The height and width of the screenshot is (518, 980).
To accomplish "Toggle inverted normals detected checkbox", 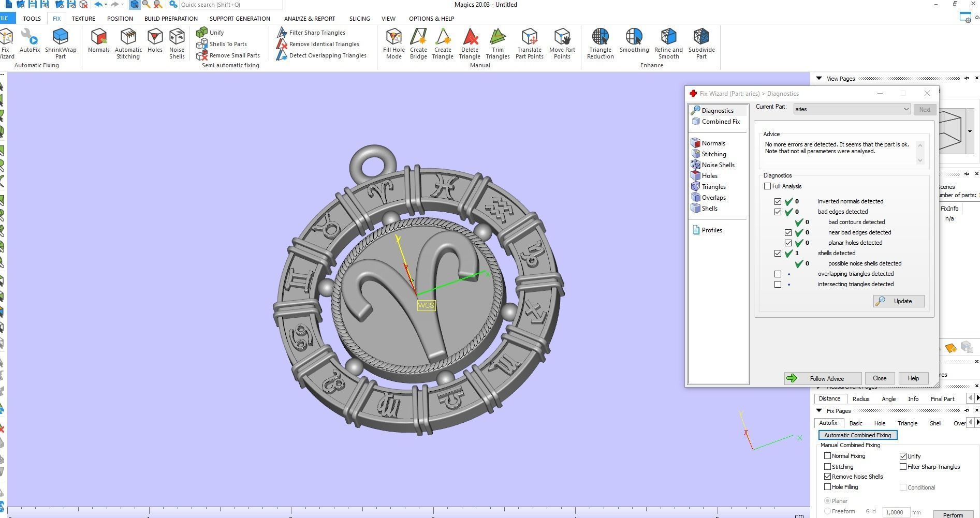I will pyautogui.click(x=778, y=201).
